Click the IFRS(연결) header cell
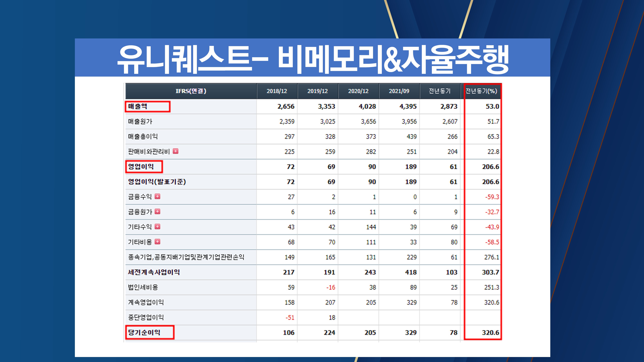Screen dimensions: 644x362 tap(191, 91)
